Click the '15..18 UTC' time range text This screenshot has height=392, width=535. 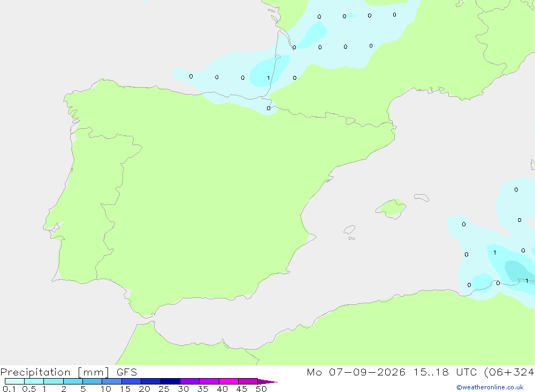tap(445, 372)
